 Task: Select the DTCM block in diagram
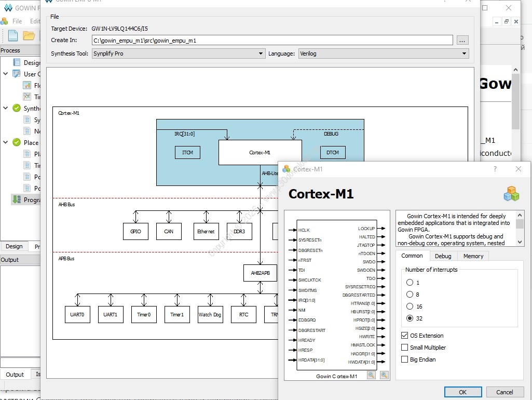pyautogui.click(x=333, y=152)
